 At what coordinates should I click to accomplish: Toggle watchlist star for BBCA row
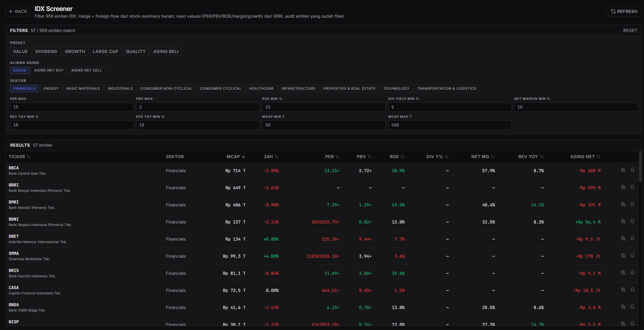coord(623,170)
